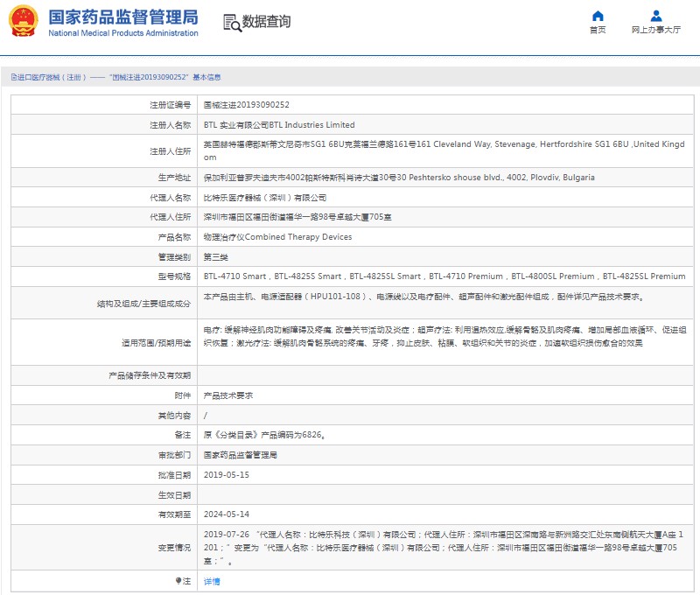Select expiry date 2024-05-14
700x595 pixels.
(227, 514)
